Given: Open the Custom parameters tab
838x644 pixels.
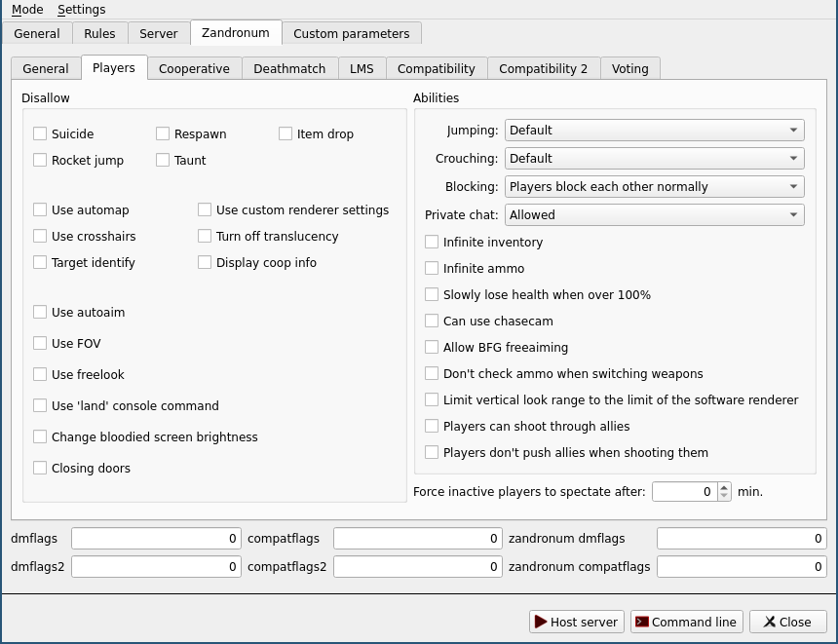Looking at the screenshot, I should tap(352, 33).
